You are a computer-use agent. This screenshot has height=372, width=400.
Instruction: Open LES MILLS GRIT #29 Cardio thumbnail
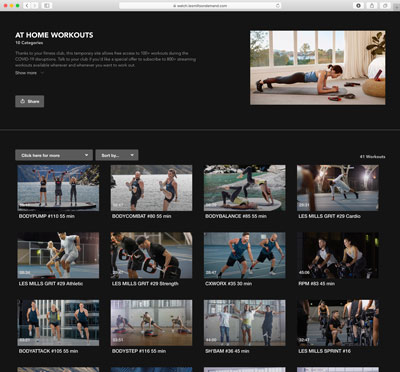pyautogui.click(x=338, y=188)
